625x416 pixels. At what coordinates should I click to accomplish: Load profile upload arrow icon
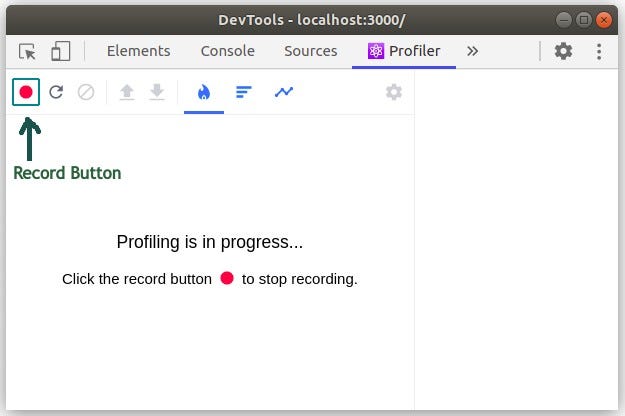[127, 92]
